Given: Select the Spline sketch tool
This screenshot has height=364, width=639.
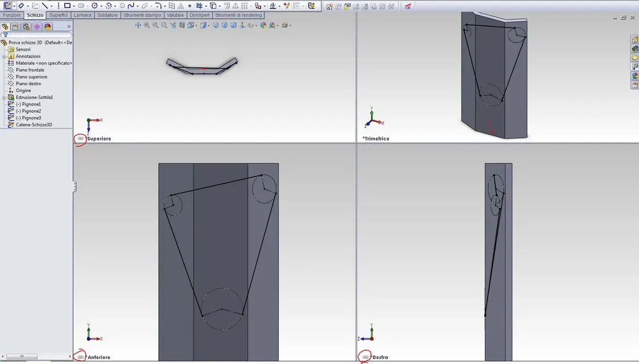Looking at the screenshot, I should [x=131, y=6].
